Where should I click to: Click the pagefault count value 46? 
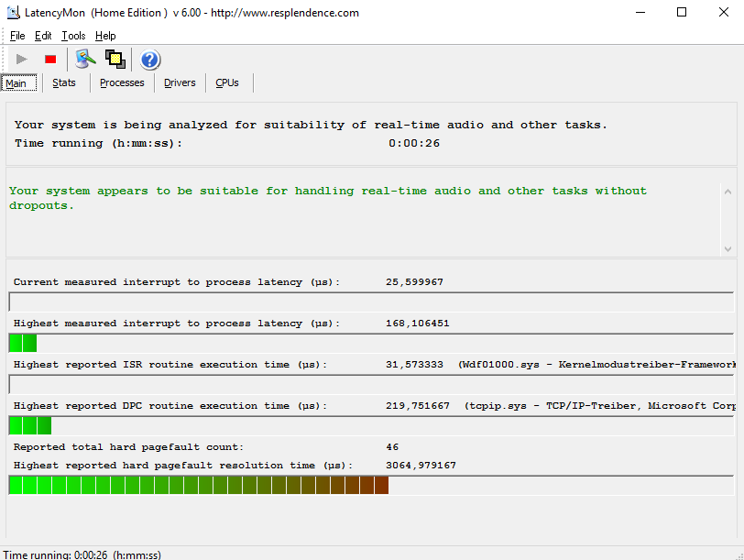pyautogui.click(x=392, y=447)
